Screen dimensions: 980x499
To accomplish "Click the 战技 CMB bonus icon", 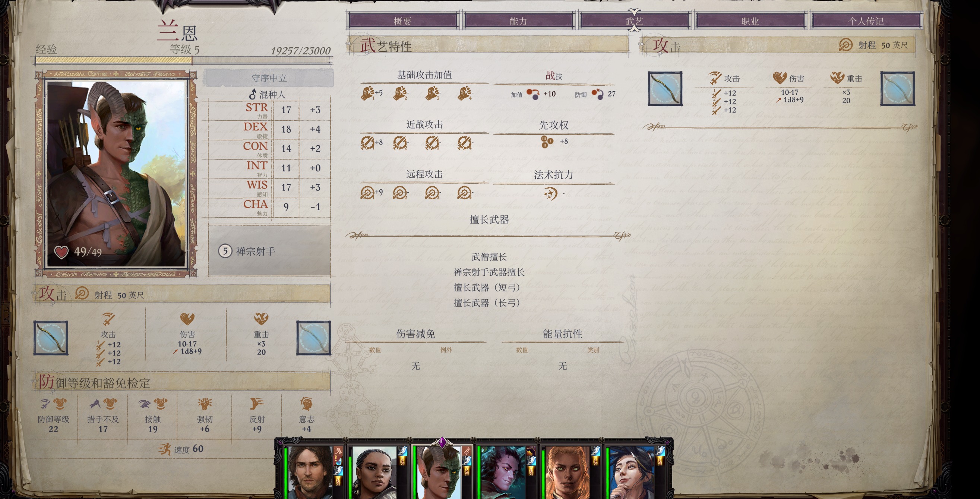I will point(533,94).
